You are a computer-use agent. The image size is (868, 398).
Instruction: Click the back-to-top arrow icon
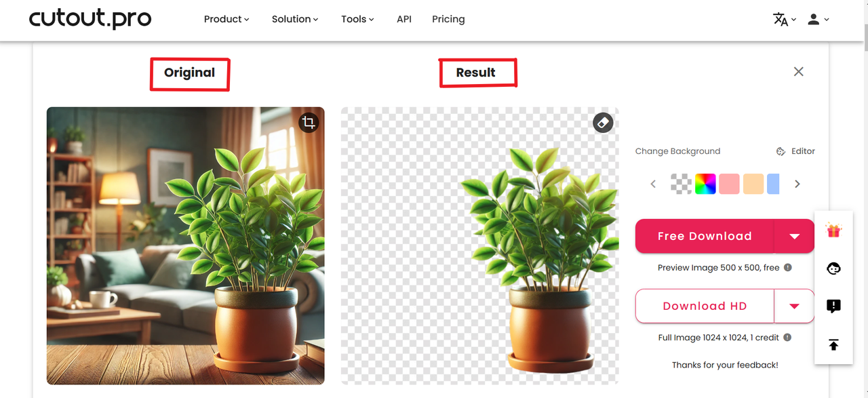[x=833, y=345]
